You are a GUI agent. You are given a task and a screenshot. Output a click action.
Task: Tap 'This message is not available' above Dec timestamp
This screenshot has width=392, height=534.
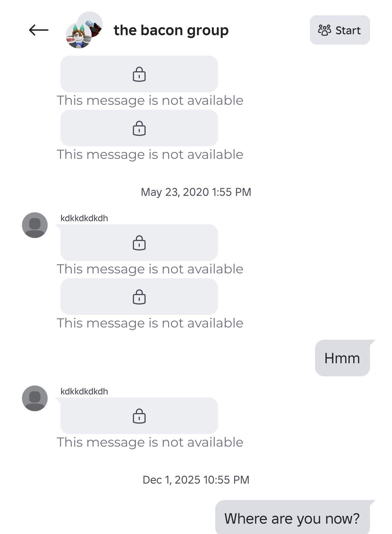coord(150,442)
